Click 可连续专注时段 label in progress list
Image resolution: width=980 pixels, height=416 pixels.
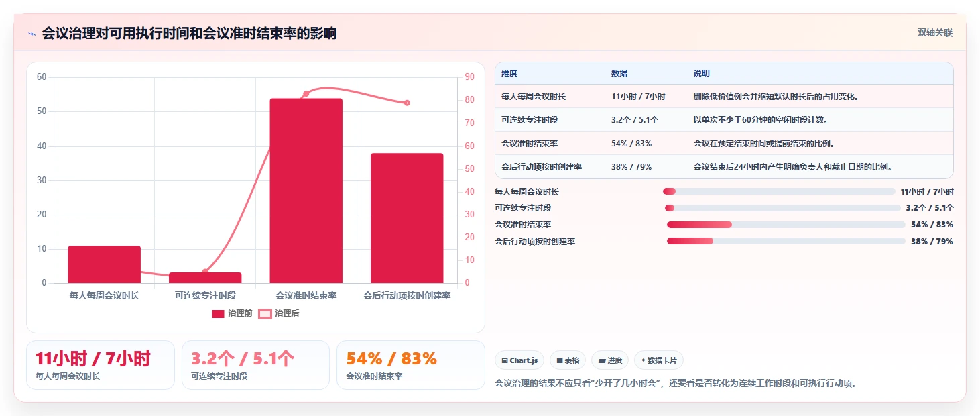(x=523, y=208)
